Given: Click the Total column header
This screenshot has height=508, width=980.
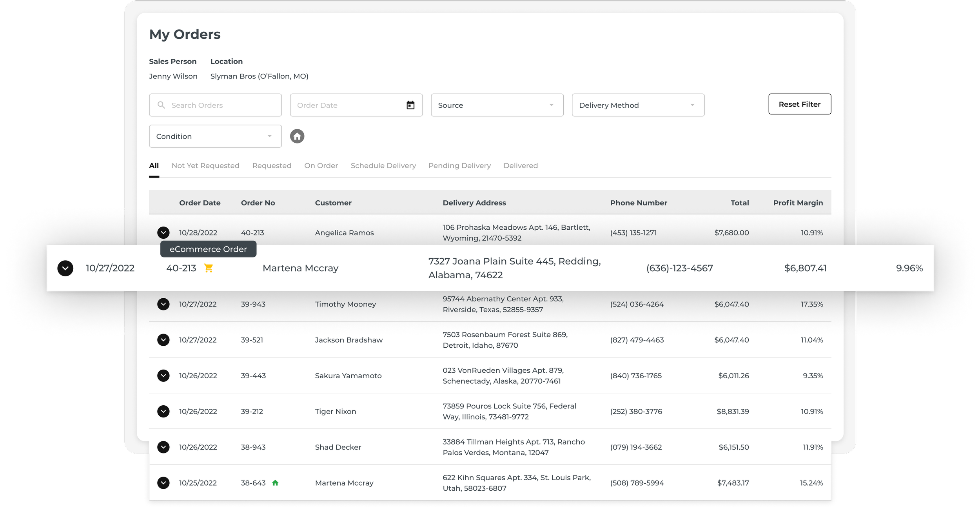Looking at the screenshot, I should pos(739,203).
